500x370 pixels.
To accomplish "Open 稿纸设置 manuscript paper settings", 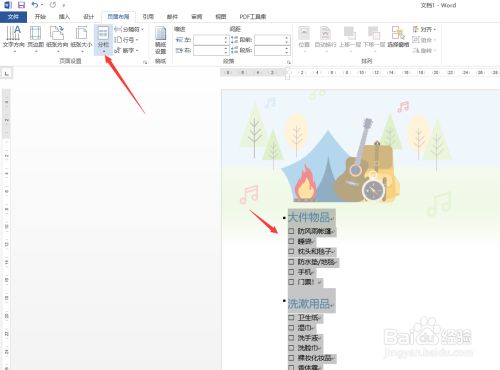I will (160, 40).
